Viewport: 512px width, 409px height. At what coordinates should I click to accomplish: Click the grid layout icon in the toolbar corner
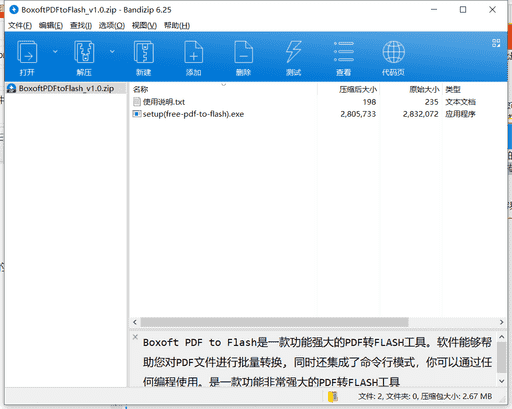pos(496,43)
